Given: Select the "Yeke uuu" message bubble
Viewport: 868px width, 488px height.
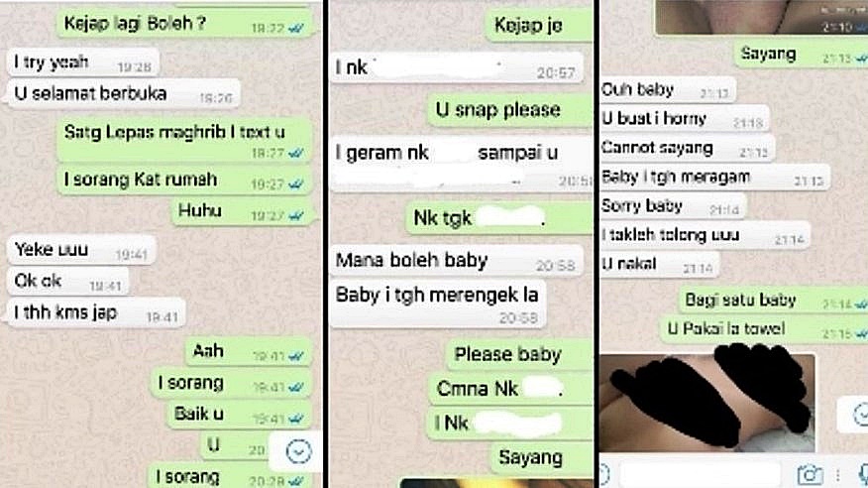Looking at the screenshot, I should (x=81, y=250).
